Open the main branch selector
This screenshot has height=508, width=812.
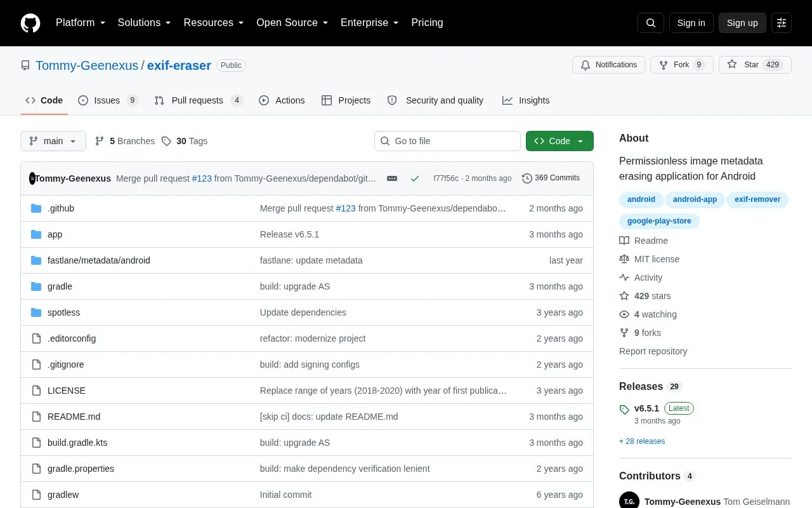(53, 141)
